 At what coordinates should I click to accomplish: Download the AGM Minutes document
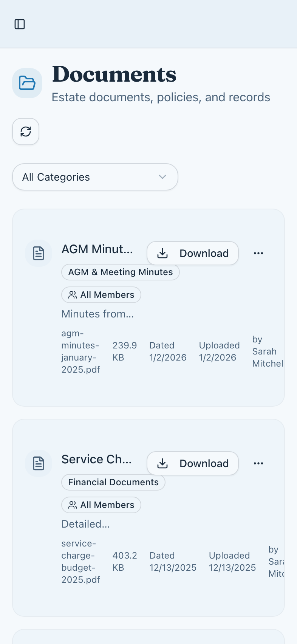193,253
